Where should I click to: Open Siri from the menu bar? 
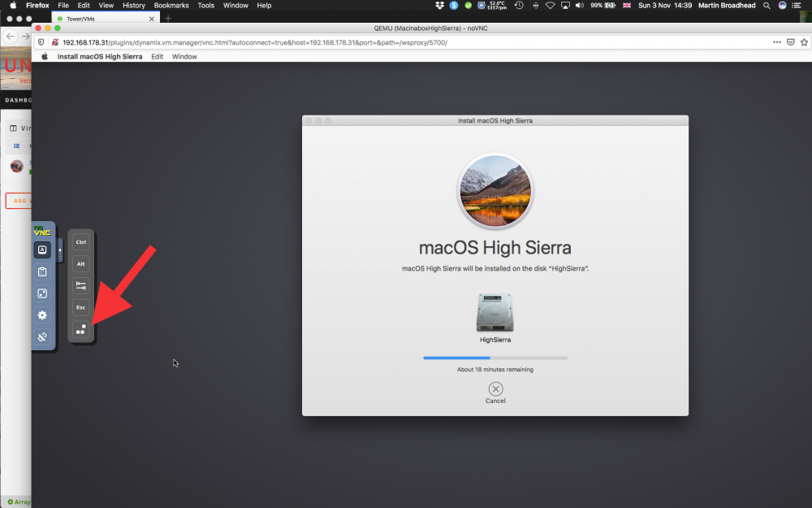click(x=782, y=5)
